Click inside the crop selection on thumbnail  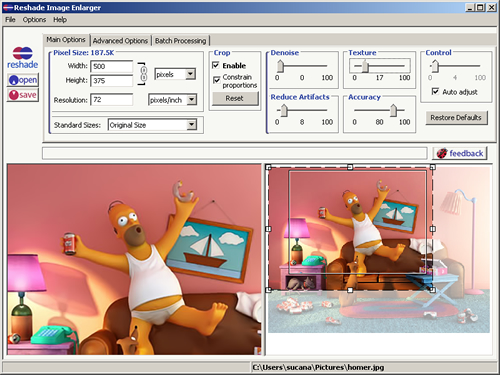coord(350,229)
